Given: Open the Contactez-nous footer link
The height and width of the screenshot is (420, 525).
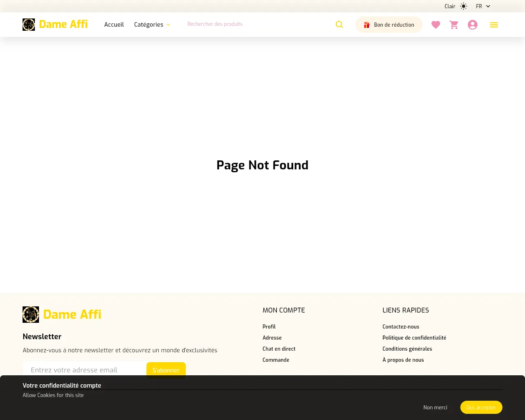Looking at the screenshot, I should click(401, 326).
